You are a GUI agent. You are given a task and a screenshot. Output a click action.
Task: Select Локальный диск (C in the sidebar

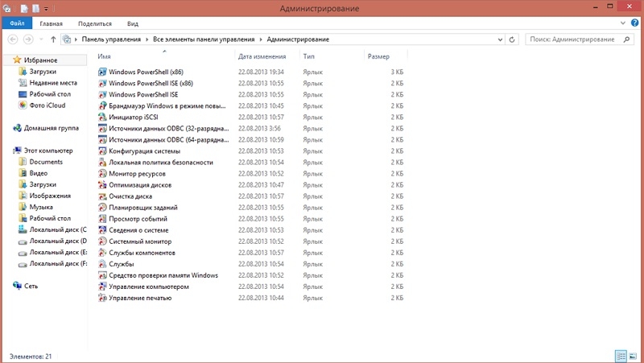click(x=58, y=229)
